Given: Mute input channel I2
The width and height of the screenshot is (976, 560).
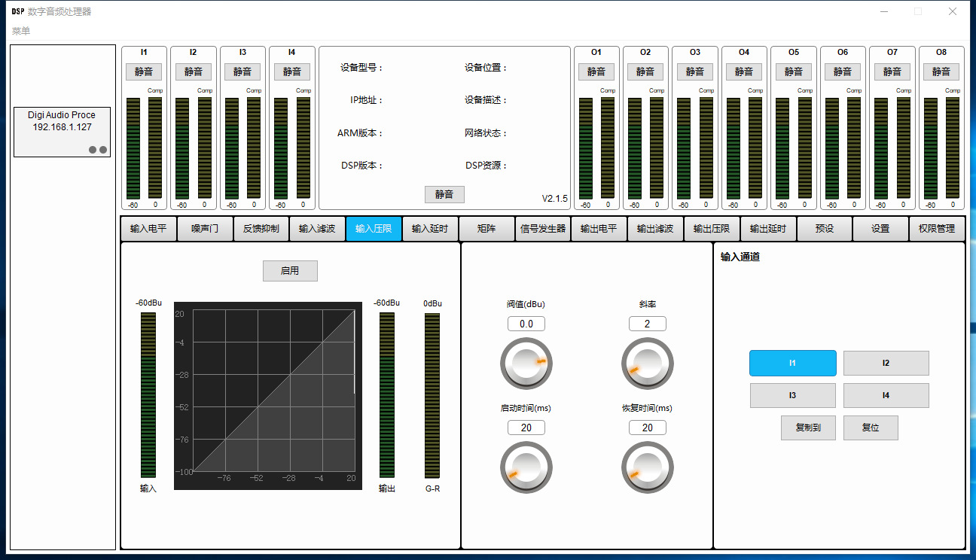Looking at the screenshot, I should [x=194, y=72].
